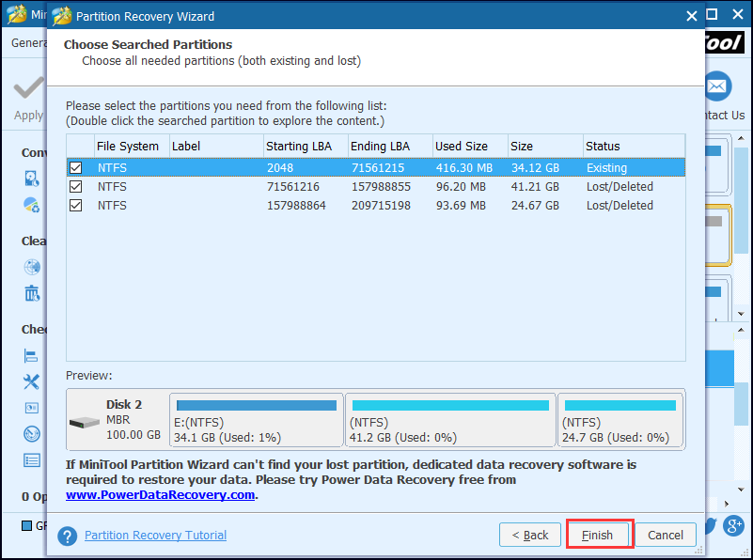The height and width of the screenshot is (560, 753).
Task: Click the surface test radar icon in sidebar
Action: 32,434
